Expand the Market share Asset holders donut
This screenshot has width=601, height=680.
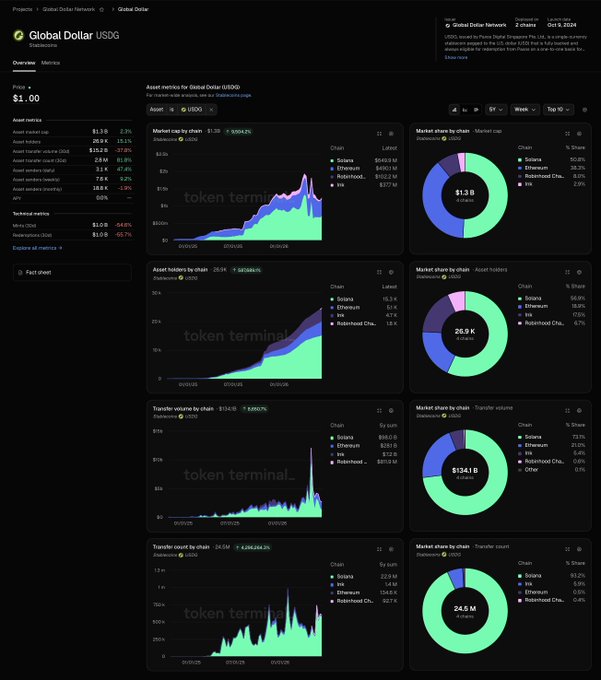click(568, 272)
